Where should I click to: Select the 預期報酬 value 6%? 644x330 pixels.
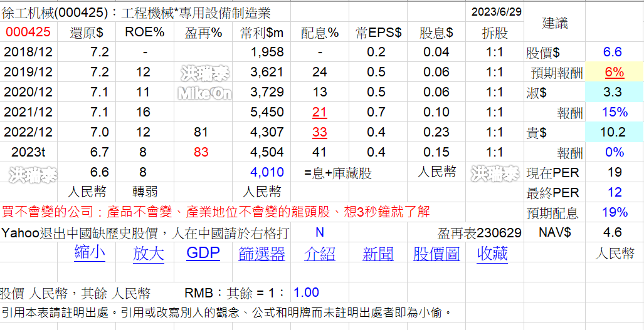(x=614, y=72)
